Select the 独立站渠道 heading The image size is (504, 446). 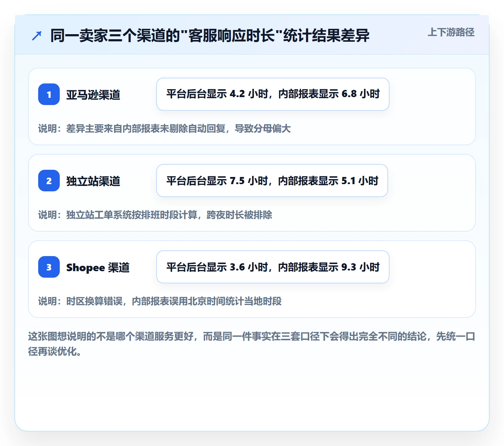point(93,181)
